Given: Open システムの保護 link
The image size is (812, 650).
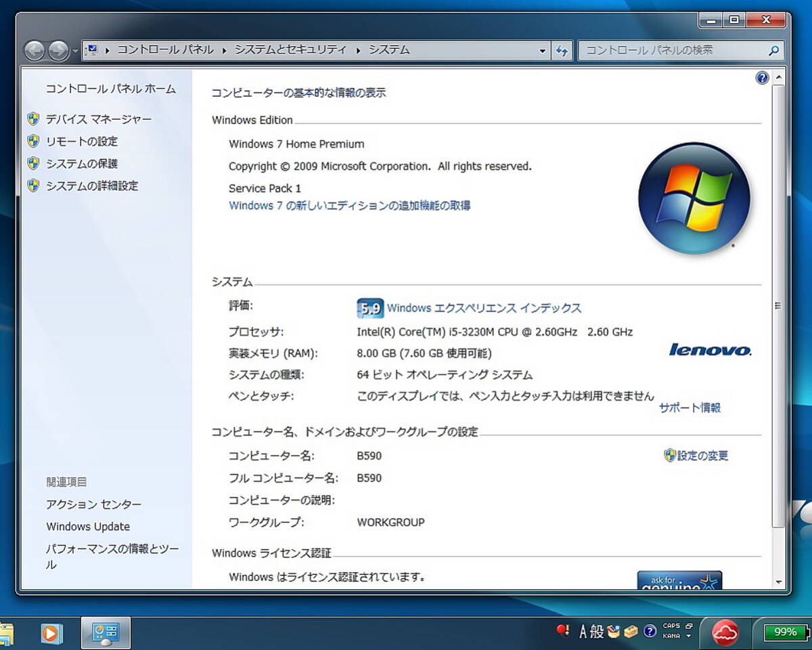Looking at the screenshot, I should 82,164.
